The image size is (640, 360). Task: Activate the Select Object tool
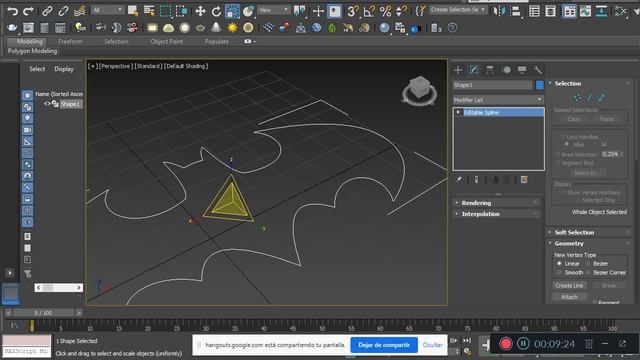pos(133,11)
